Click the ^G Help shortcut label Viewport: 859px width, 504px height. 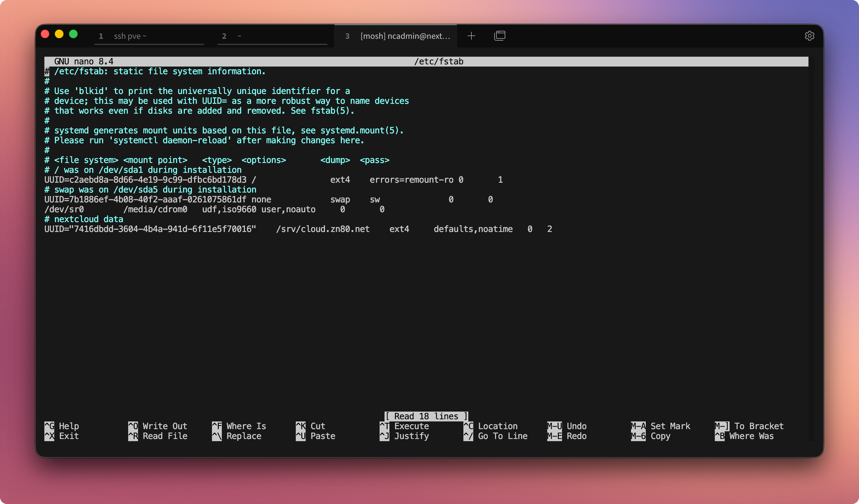coord(62,426)
